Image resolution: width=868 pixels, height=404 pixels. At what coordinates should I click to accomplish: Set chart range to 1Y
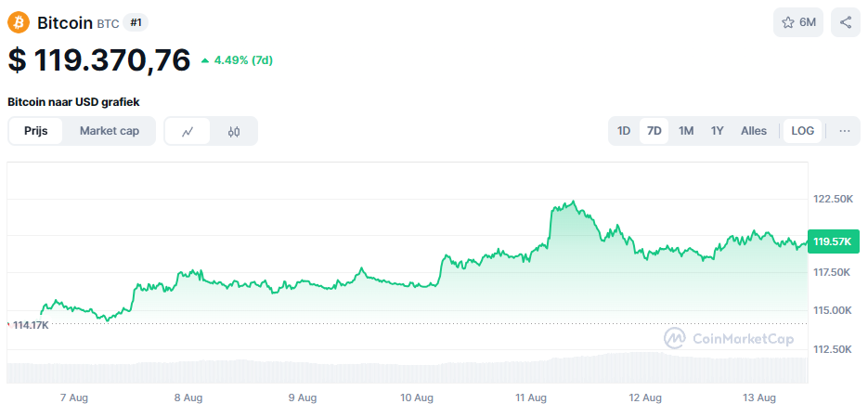pos(717,131)
